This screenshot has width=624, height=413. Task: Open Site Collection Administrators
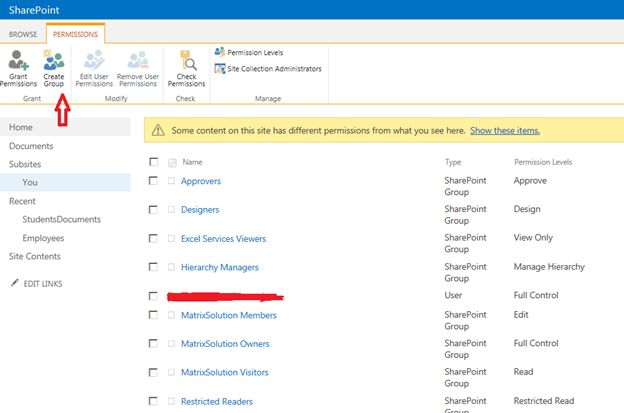(220, 68)
